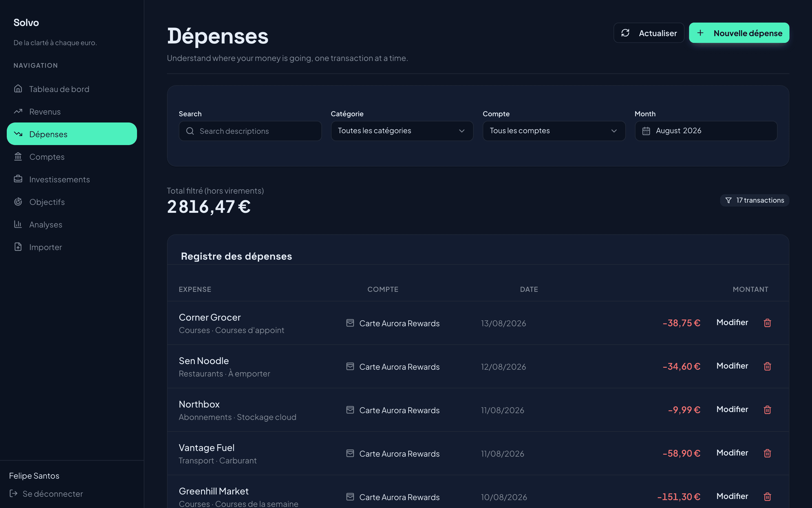The image size is (812, 508).
Task: Click Modifier for Corner Grocer
Action: point(732,322)
